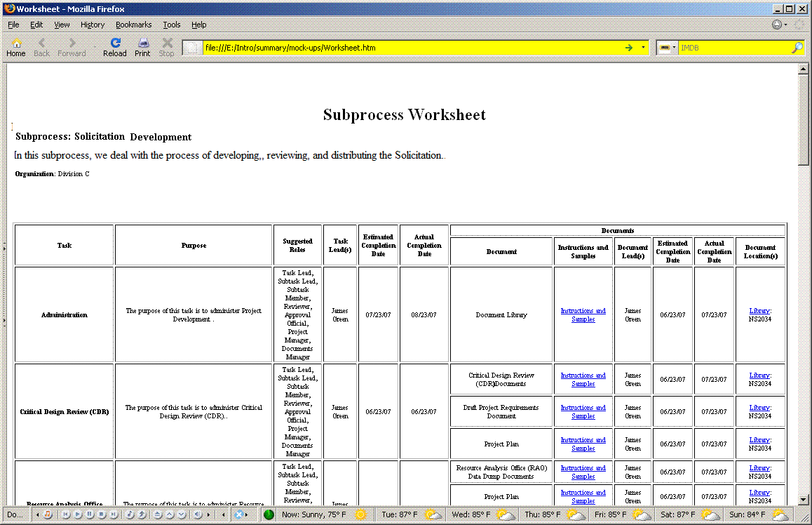This screenshot has height=525, width=812.
Task: Click the Subprocess Worksheet page heading
Action: (405, 114)
